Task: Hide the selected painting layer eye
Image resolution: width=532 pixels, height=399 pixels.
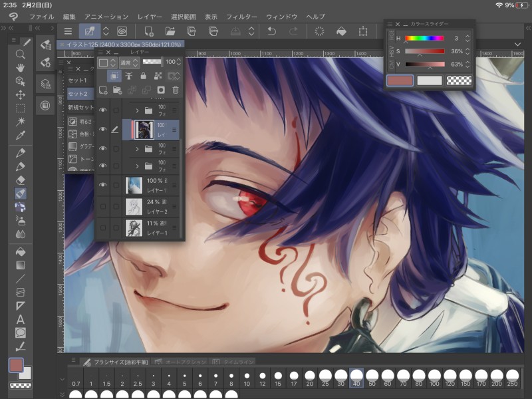Action: [102, 129]
